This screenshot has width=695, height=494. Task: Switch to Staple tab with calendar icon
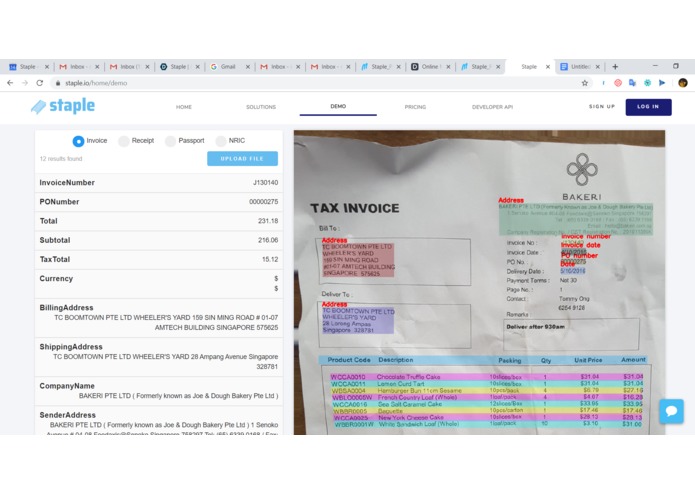(x=26, y=67)
